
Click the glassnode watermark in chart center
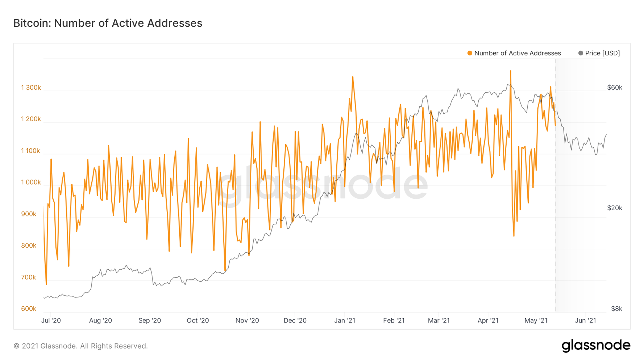pyautogui.click(x=322, y=184)
